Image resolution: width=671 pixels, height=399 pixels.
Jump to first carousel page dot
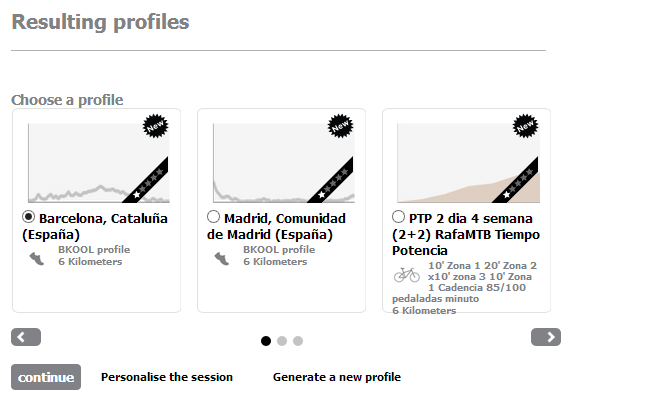266,341
